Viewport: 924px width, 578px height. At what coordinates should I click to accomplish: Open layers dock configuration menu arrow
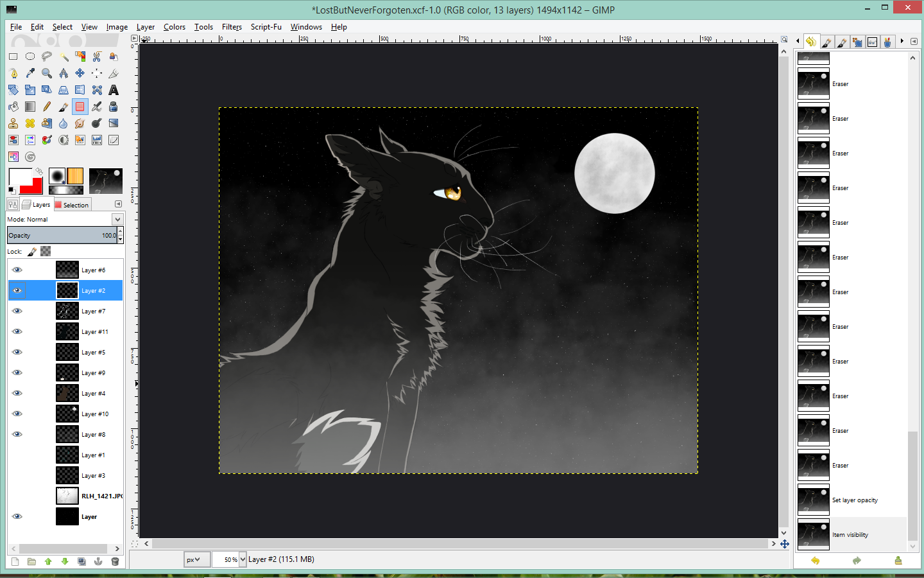click(118, 204)
